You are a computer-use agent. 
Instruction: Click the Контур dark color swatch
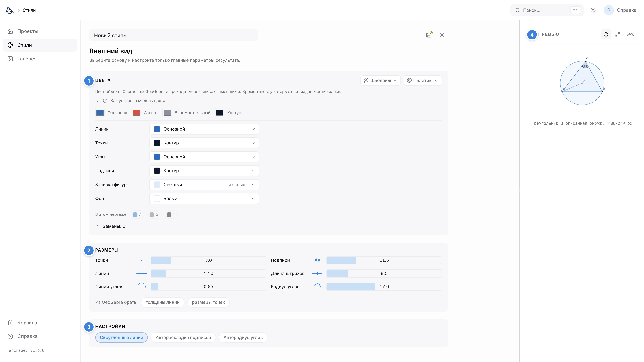pos(220,113)
